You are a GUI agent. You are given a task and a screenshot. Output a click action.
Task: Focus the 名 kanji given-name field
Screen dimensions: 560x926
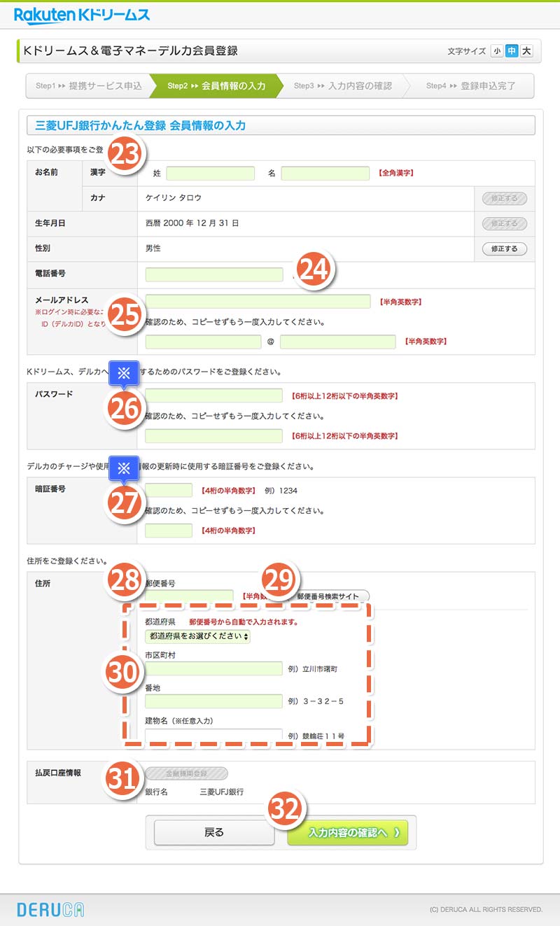(x=325, y=173)
